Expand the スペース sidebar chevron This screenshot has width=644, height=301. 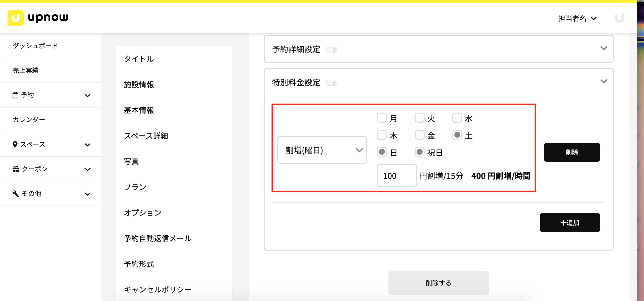(x=88, y=145)
